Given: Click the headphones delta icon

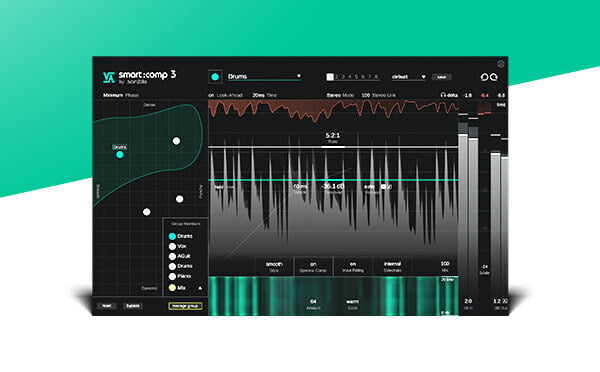Looking at the screenshot, I should point(443,95).
